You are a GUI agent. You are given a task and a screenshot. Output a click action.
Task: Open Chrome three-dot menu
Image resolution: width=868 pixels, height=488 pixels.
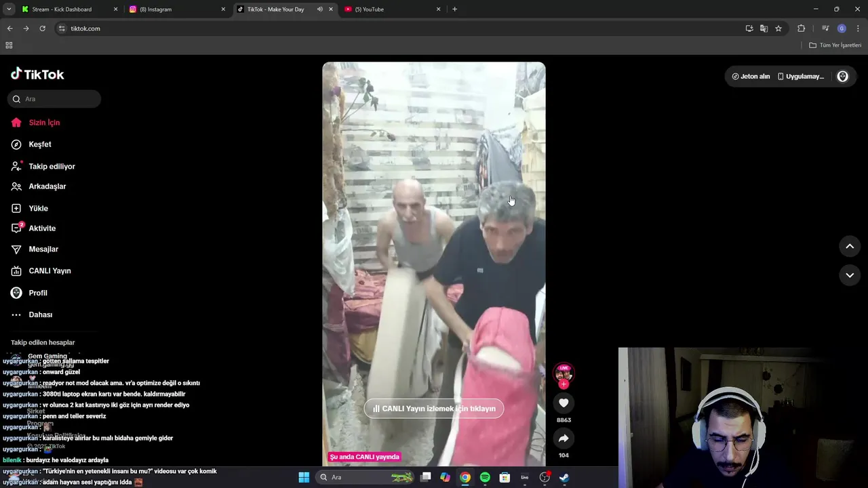(858, 28)
